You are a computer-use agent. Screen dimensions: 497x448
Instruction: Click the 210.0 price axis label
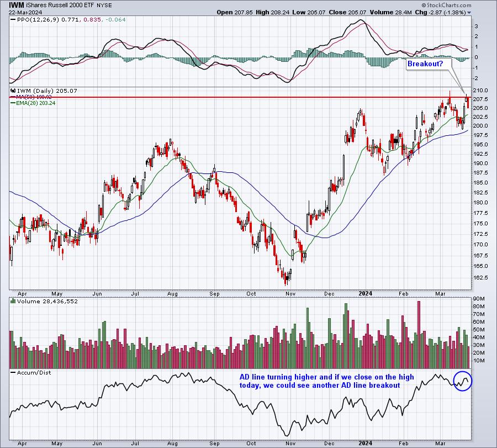(480, 90)
